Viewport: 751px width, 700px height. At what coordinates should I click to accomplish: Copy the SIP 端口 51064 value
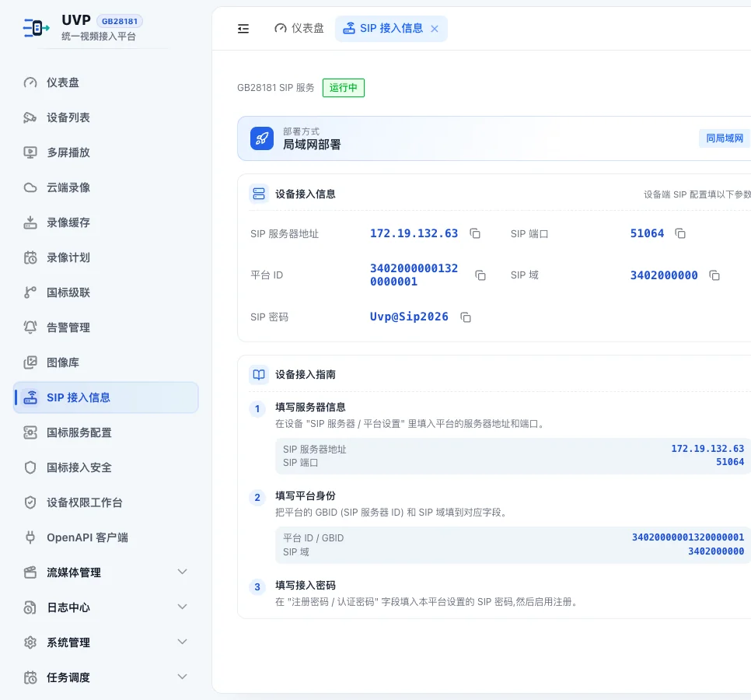click(x=680, y=233)
